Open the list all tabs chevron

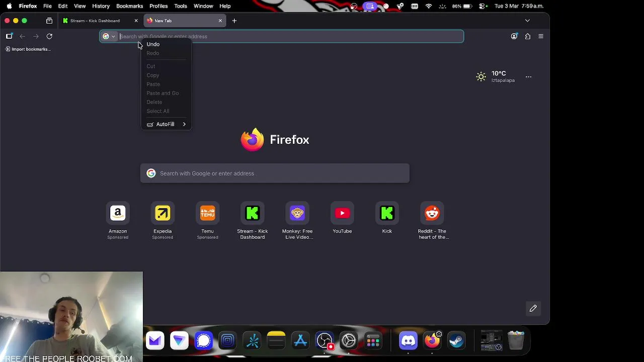tap(527, 21)
